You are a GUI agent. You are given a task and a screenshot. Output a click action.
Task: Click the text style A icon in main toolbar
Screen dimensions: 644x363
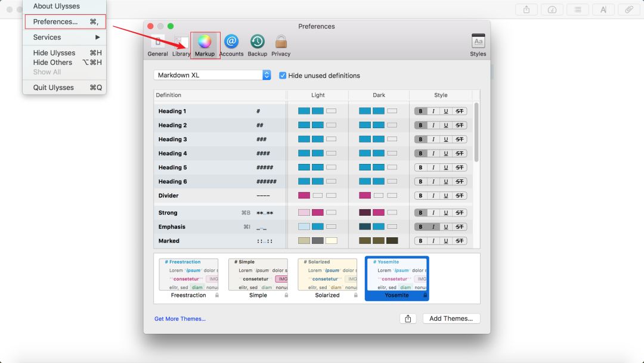pyautogui.click(x=603, y=10)
